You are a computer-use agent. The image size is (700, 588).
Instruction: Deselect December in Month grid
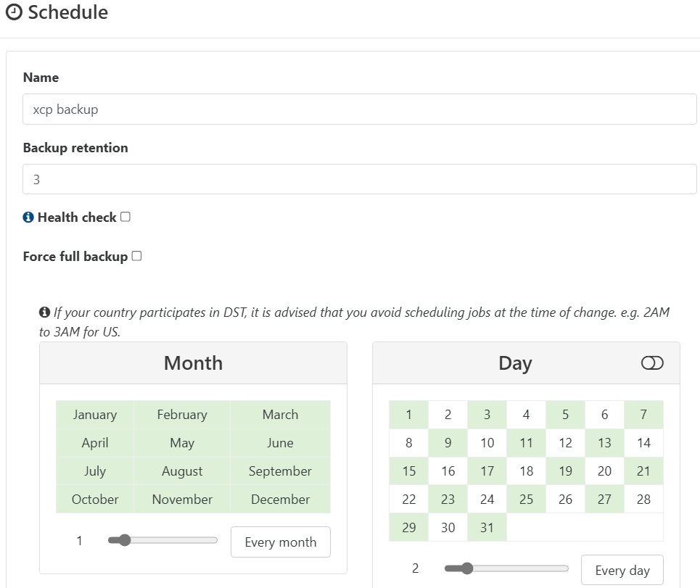coord(280,500)
